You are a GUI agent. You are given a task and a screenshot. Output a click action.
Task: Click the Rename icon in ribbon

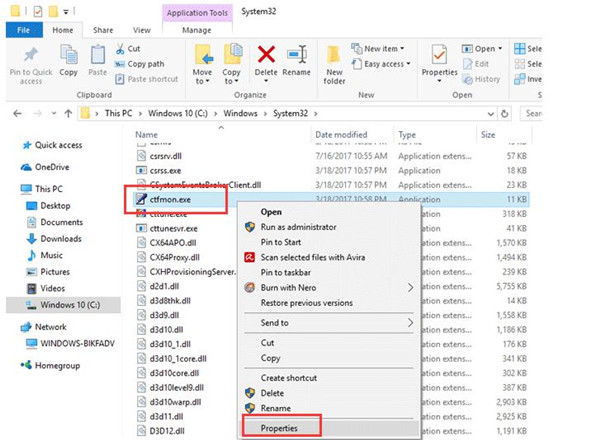click(x=297, y=54)
